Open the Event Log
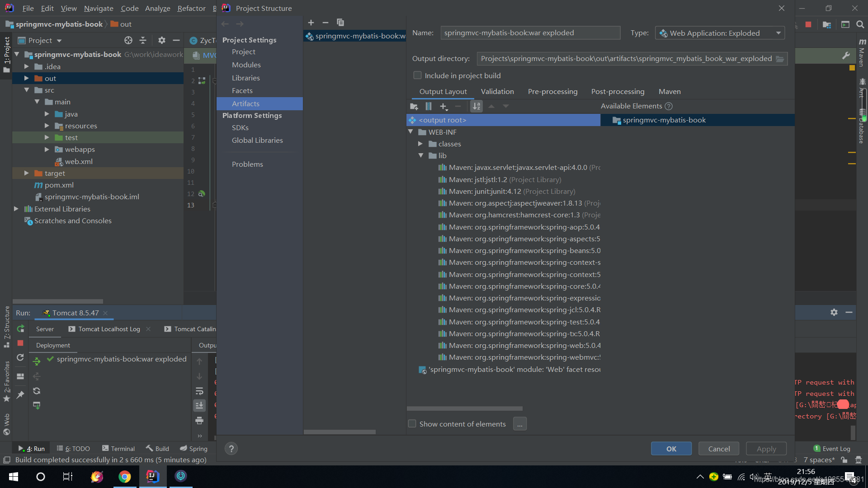868x488 pixels. click(832, 449)
